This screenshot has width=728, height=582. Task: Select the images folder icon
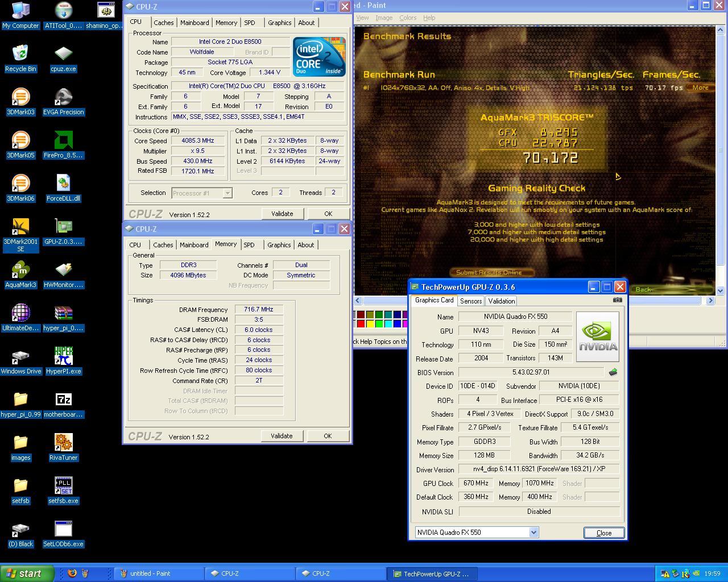tap(20, 447)
